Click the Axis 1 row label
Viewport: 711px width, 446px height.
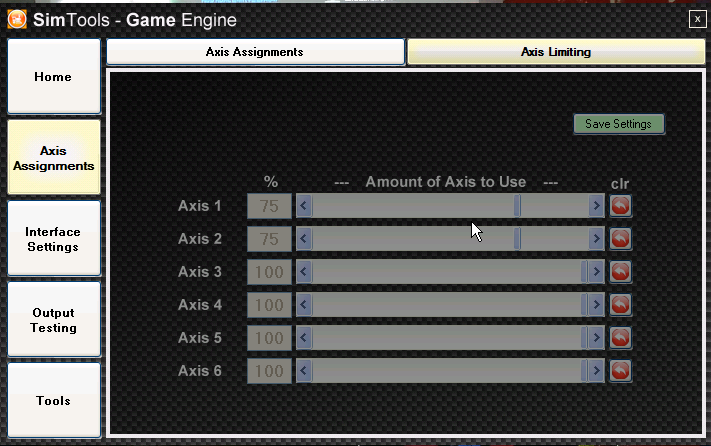pyautogui.click(x=200, y=206)
